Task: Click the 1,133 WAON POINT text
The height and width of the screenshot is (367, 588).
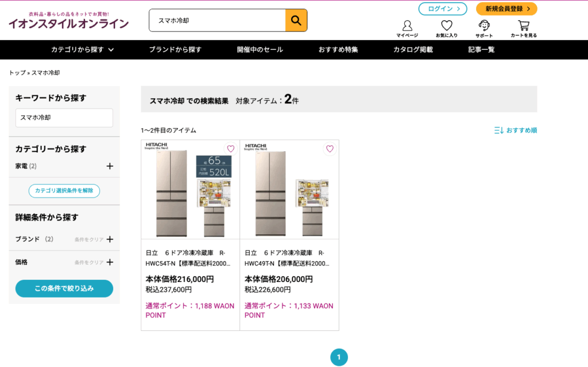Action: tap(289, 310)
